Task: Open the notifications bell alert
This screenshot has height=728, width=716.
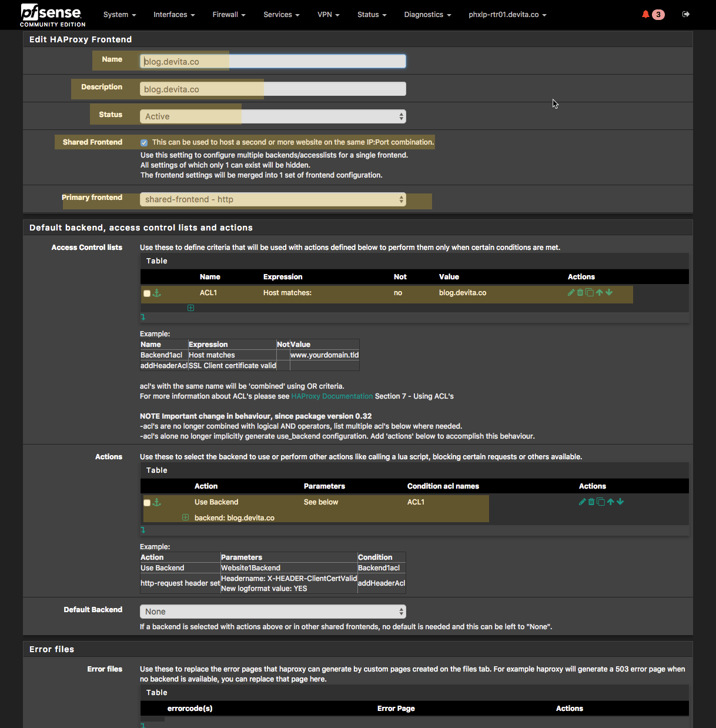Action: tap(646, 14)
